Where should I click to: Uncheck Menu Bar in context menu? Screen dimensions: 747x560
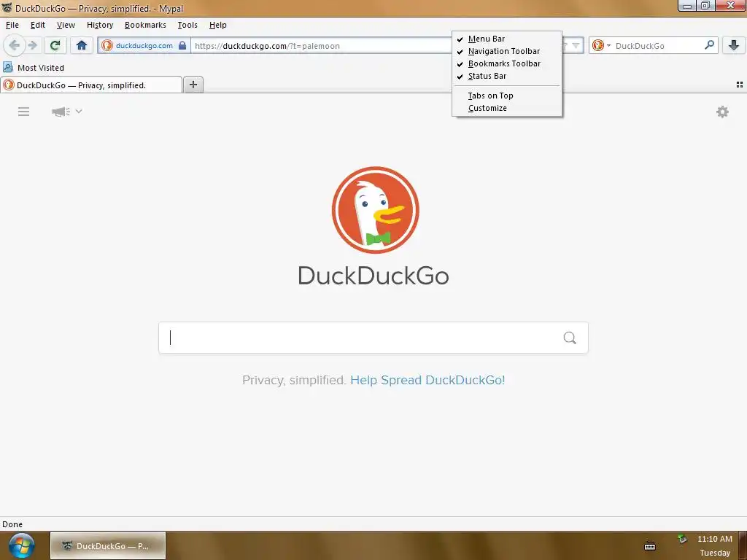point(507,39)
